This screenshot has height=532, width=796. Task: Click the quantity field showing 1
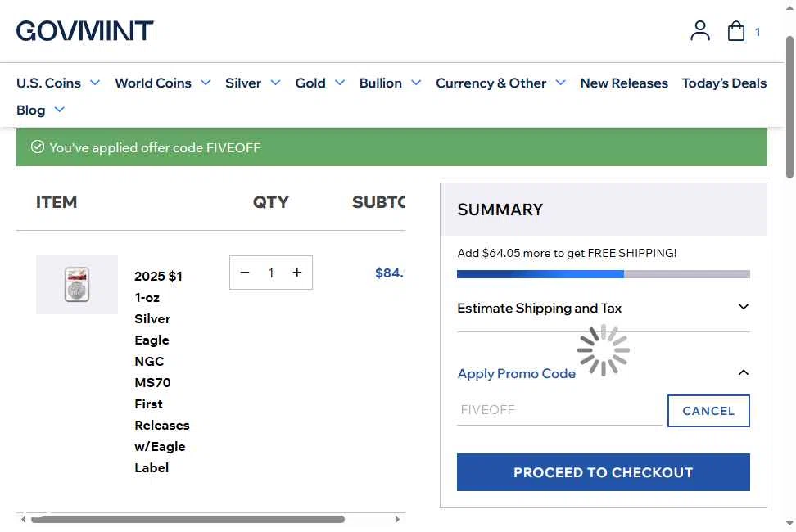[271, 273]
